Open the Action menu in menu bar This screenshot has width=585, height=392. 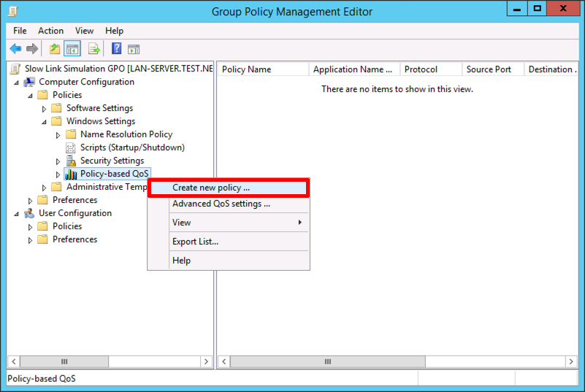50,31
